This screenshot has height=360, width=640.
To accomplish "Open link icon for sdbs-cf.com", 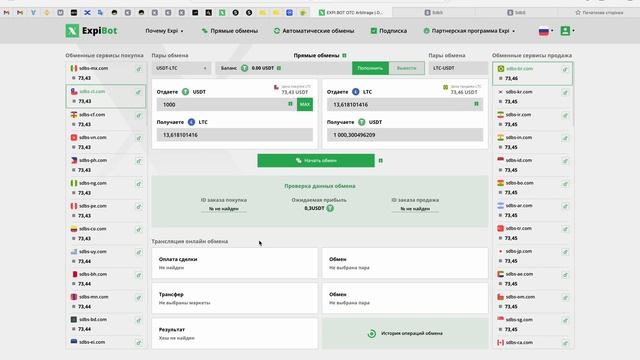I will pos(139,116).
